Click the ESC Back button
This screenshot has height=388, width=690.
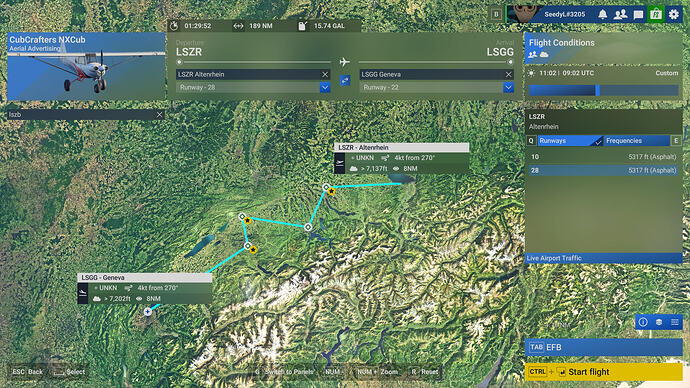pyautogui.click(x=27, y=372)
